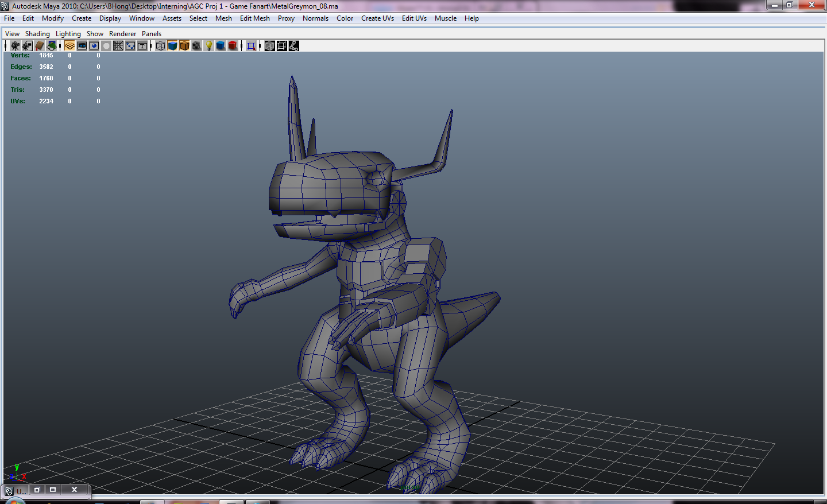Toggle the viewport Grid display button
Viewport: 827px width, 504px height.
(x=69, y=46)
